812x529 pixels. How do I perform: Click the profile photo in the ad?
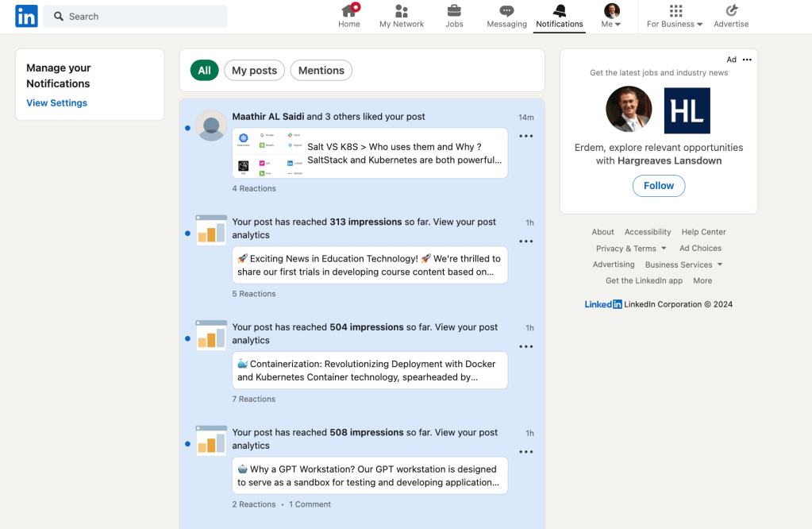pyautogui.click(x=629, y=110)
